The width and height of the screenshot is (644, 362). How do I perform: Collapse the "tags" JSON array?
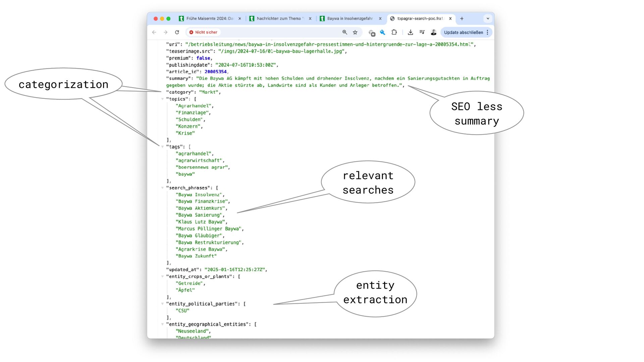[x=162, y=147]
